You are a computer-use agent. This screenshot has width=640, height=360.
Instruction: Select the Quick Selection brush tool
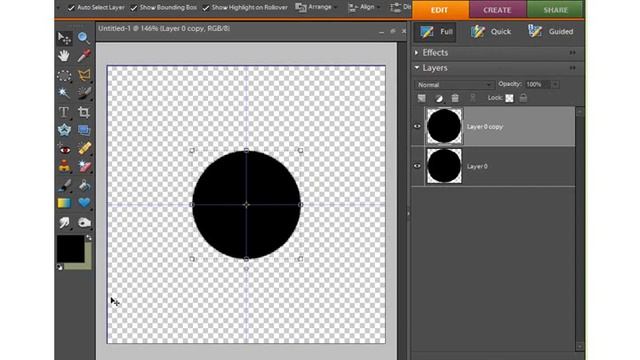coord(84,93)
